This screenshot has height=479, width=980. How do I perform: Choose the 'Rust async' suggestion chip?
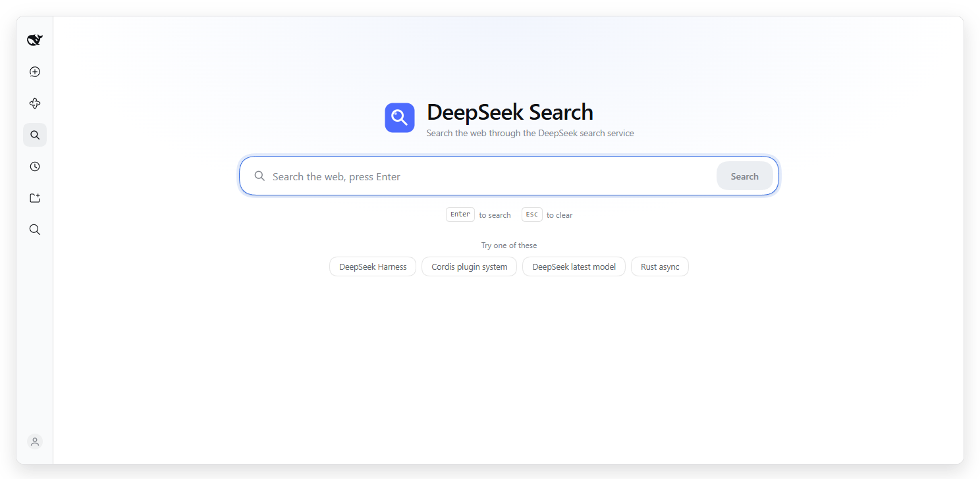click(660, 266)
